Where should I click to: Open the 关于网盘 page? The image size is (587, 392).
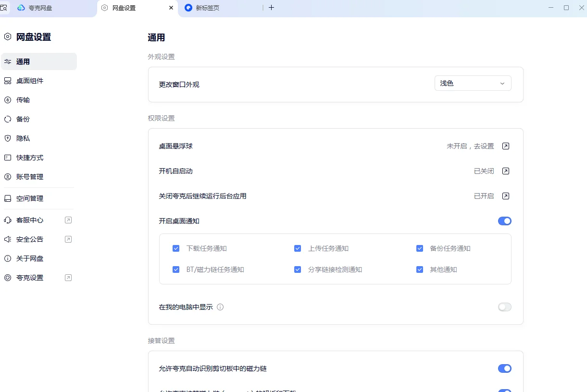(x=38, y=258)
